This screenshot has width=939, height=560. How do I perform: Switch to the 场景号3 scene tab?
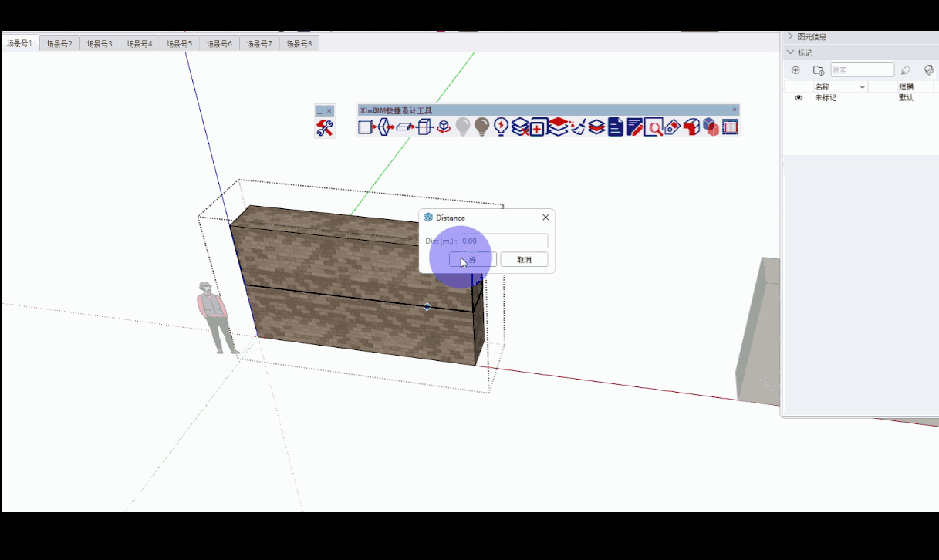click(100, 44)
